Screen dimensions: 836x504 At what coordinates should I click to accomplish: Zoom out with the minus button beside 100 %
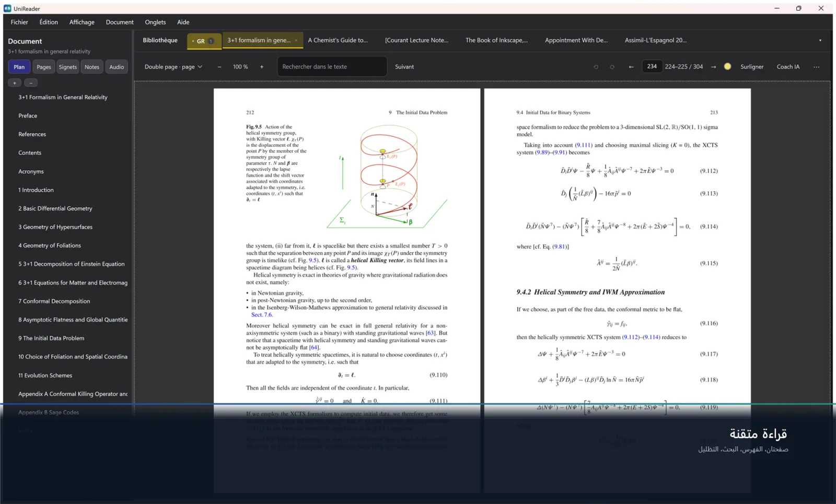[219, 67]
